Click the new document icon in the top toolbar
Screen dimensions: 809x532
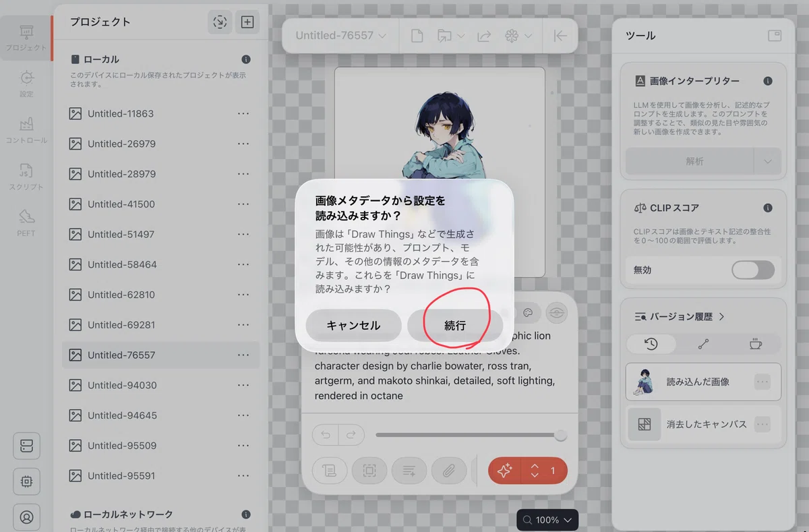coord(417,36)
